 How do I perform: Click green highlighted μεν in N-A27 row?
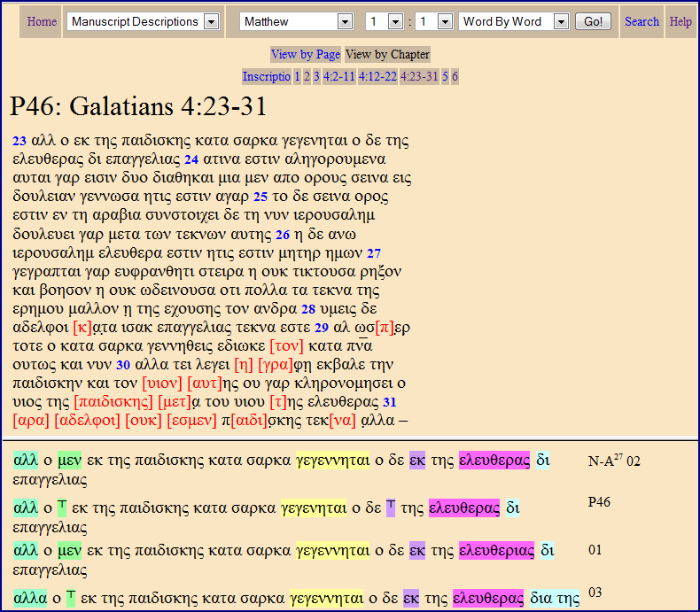tap(70, 461)
